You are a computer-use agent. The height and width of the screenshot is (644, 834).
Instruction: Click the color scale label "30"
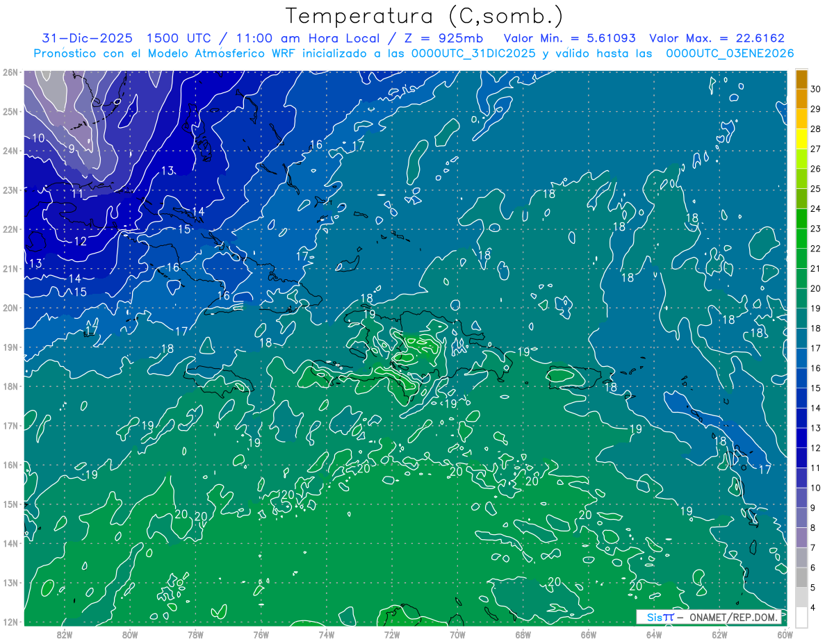[x=816, y=89]
